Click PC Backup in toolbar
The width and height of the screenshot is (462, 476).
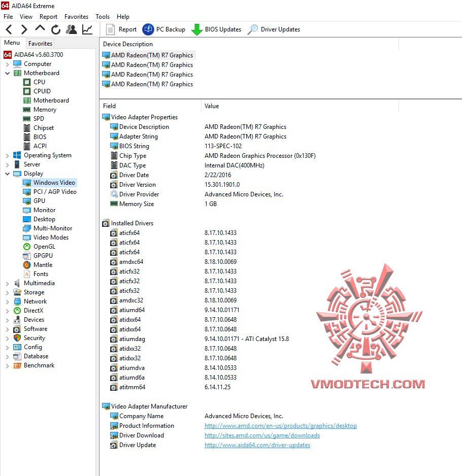[x=163, y=29]
